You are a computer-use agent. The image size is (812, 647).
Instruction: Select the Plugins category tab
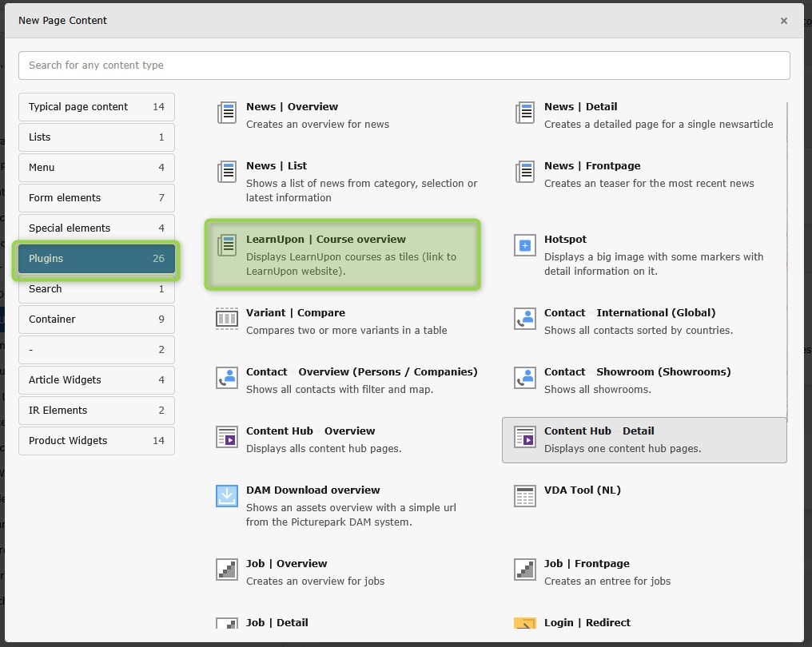[x=97, y=258]
